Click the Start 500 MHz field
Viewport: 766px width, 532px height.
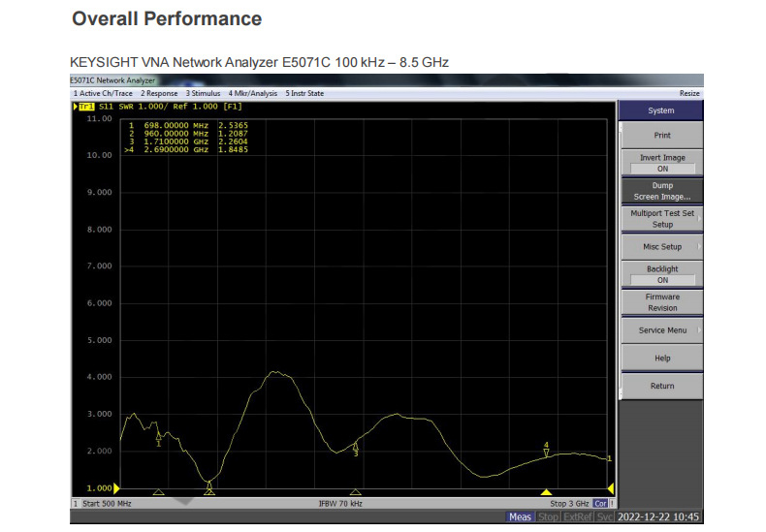pyautogui.click(x=103, y=504)
